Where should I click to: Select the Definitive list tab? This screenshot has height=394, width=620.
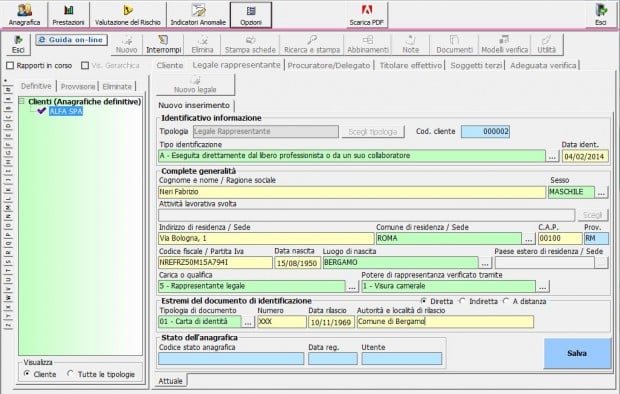tap(36, 86)
